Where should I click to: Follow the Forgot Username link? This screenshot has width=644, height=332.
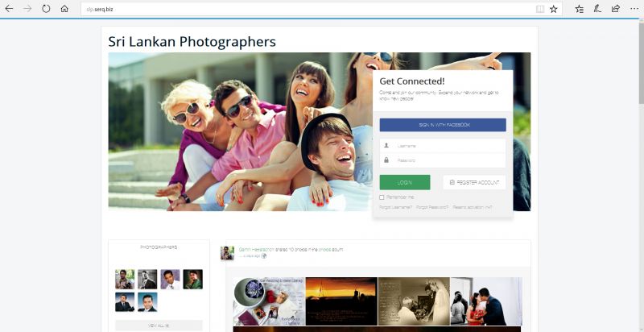pyautogui.click(x=395, y=208)
